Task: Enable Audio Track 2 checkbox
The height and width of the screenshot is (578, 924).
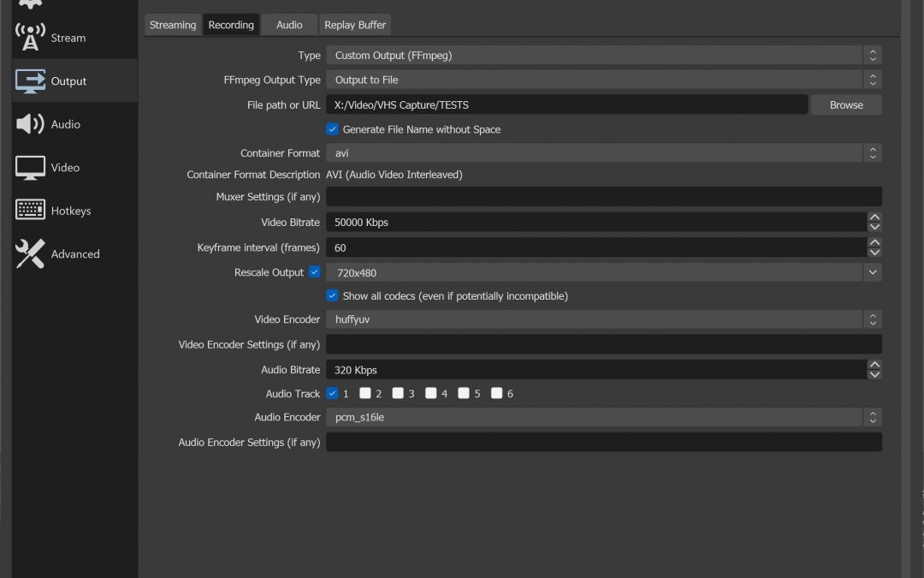Action: 365,394
